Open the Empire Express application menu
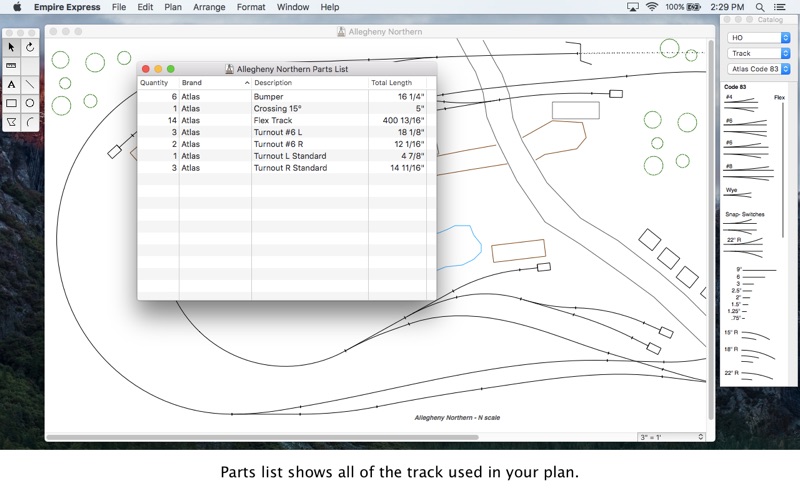Viewport: 800px width, 500px height. [67, 7]
